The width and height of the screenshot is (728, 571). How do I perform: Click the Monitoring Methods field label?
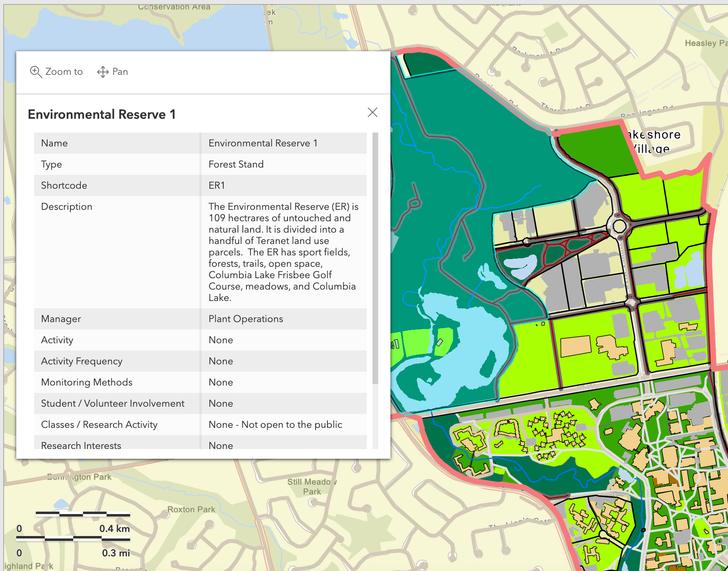tap(87, 382)
